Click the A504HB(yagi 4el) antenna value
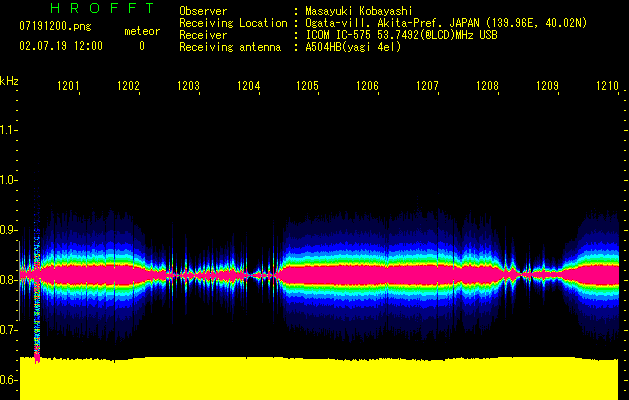 coord(353,47)
